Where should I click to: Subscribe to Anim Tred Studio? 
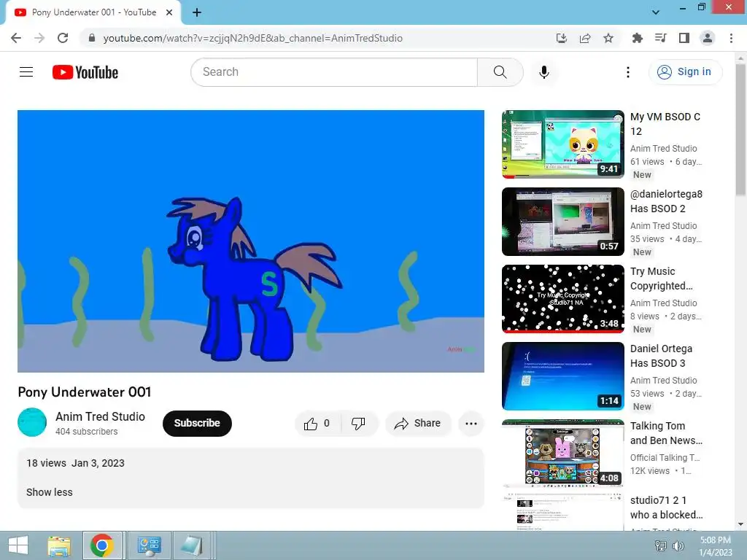[x=197, y=424]
